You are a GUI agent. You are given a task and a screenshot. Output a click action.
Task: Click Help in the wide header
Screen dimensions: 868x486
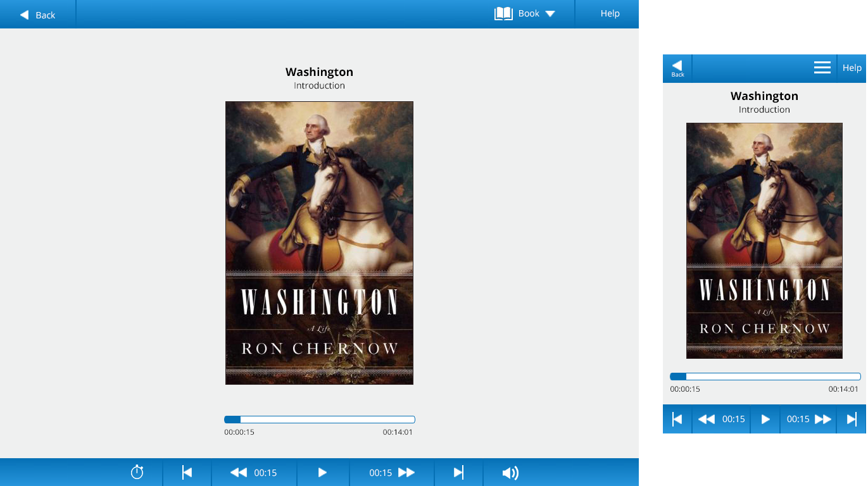pos(610,13)
